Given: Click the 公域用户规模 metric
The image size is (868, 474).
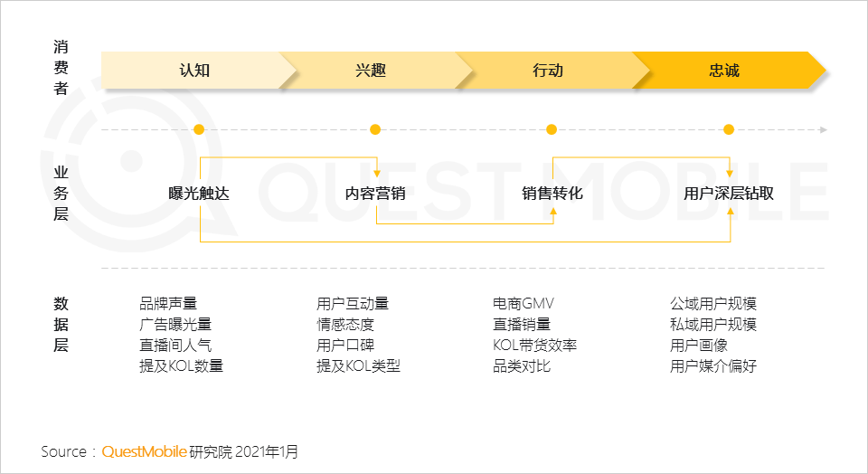Looking at the screenshot, I should coord(713,303).
